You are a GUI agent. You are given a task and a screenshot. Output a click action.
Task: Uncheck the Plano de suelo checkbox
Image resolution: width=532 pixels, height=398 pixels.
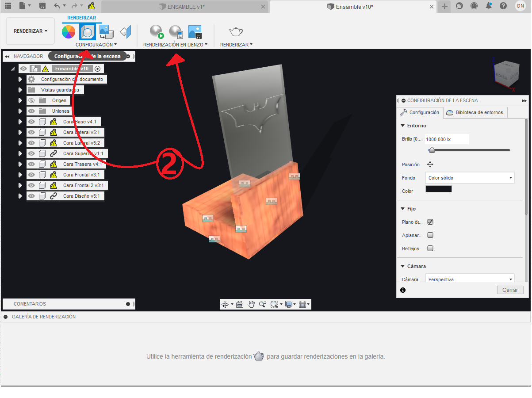(430, 222)
